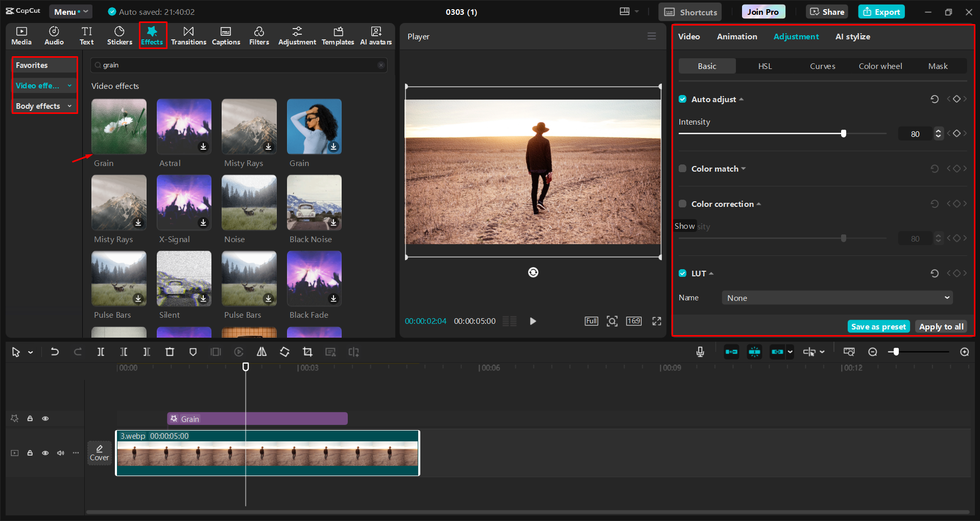
Task: Switch to the Captions panel
Action: 226,35
